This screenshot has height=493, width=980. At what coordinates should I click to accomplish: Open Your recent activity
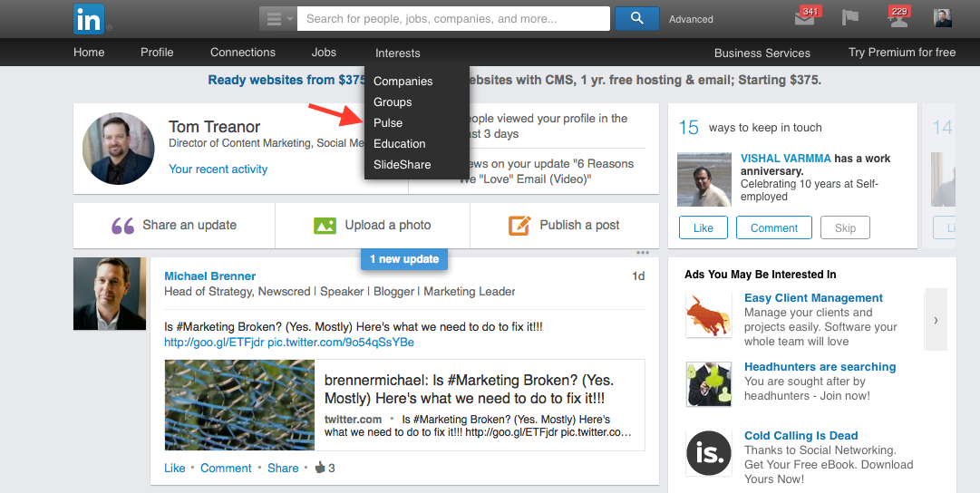(x=218, y=169)
